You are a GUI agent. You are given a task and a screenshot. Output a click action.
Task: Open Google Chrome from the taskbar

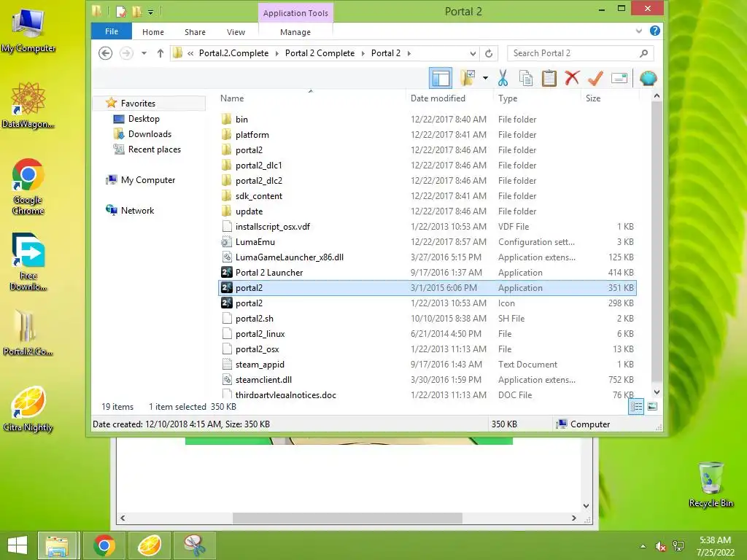[104, 545]
